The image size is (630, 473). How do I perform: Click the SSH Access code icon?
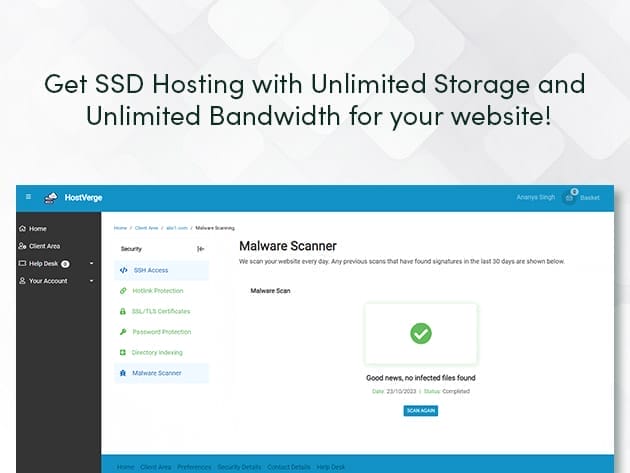123,270
